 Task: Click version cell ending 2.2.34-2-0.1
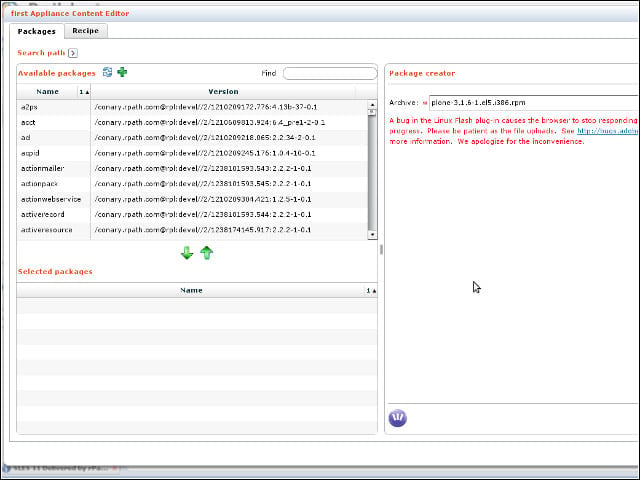(x=205, y=138)
